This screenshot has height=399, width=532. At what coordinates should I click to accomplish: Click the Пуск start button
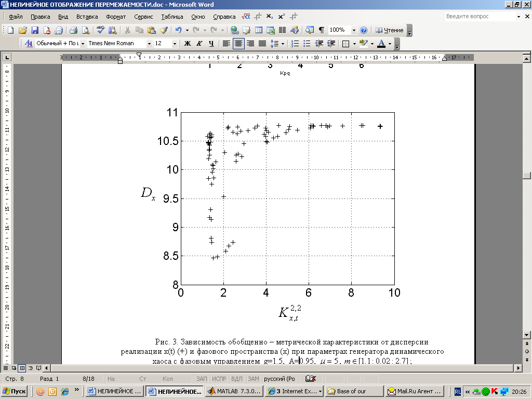[14, 391]
